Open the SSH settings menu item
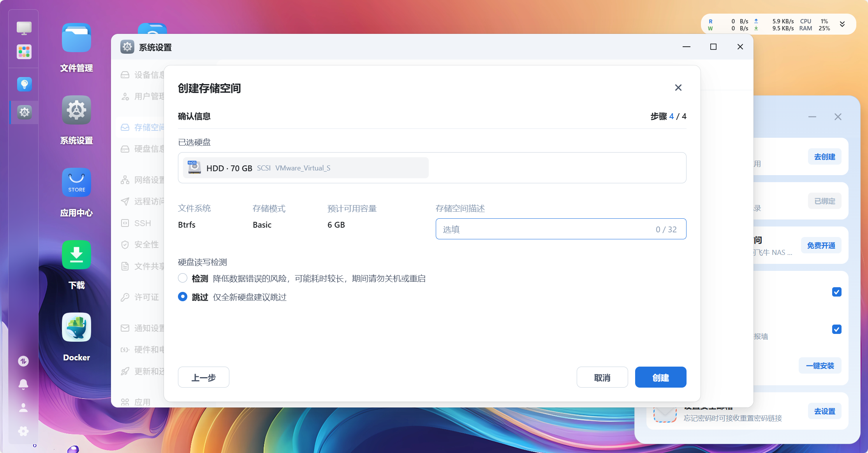Screen dimensions: 868x453 (142, 223)
